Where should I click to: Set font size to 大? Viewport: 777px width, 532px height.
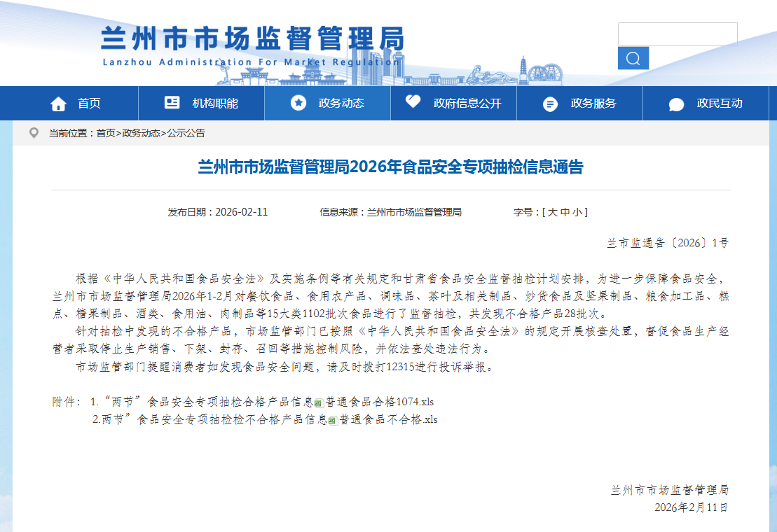(553, 212)
